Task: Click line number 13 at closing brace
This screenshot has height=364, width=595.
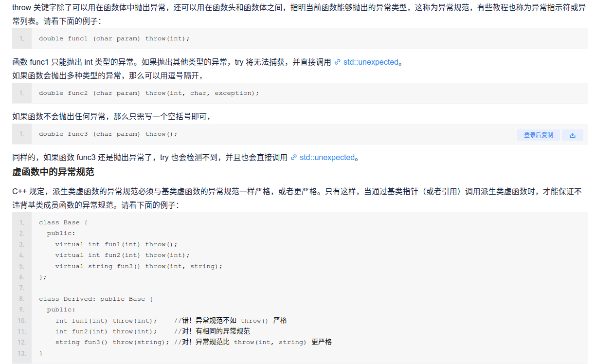Action: click(x=22, y=353)
